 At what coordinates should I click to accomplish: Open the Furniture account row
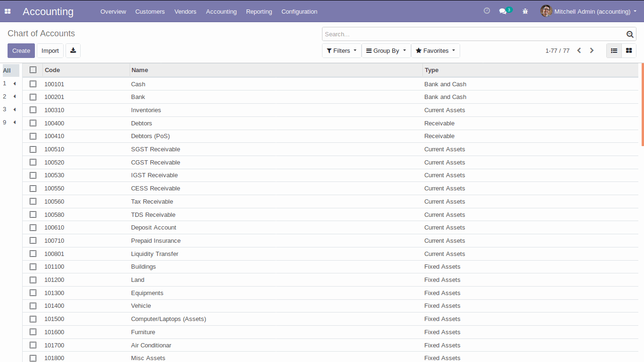tap(330, 332)
